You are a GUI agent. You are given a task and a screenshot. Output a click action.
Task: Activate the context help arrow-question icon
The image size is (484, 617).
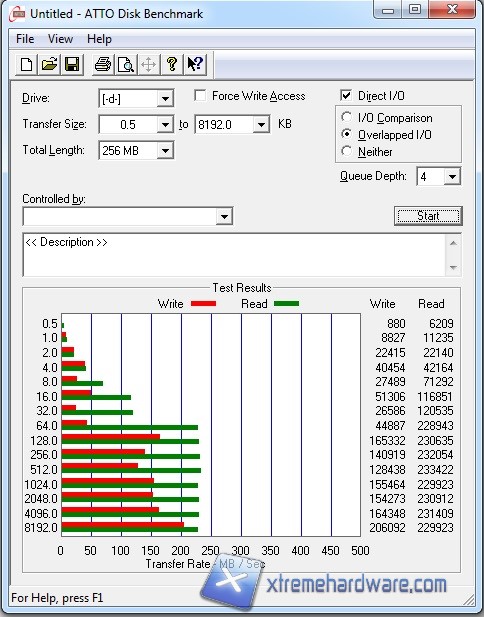(x=195, y=64)
